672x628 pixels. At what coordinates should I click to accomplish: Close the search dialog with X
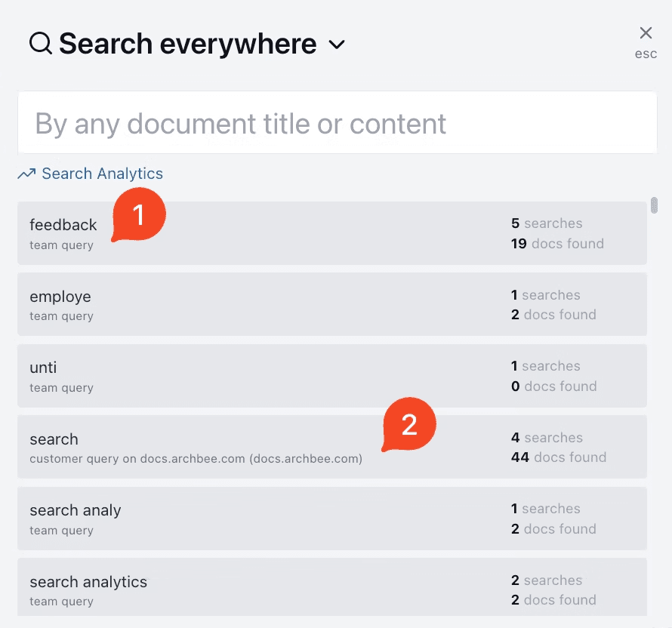[646, 32]
